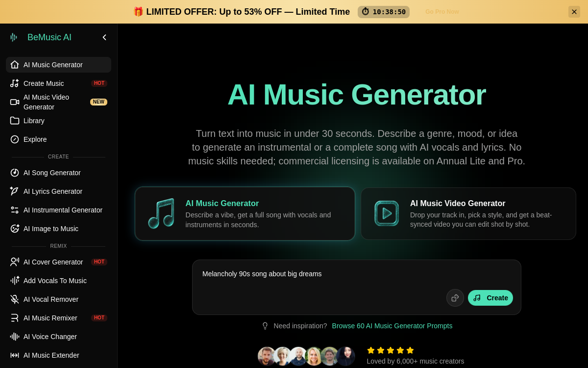
Task: Open AI Vocal Remover sidebar item
Action: coord(58,299)
